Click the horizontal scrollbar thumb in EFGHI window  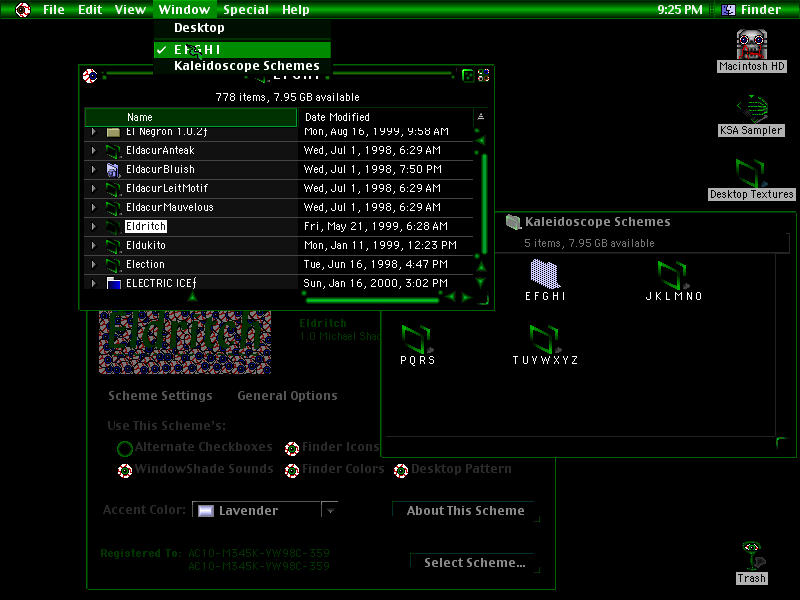tap(372, 301)
